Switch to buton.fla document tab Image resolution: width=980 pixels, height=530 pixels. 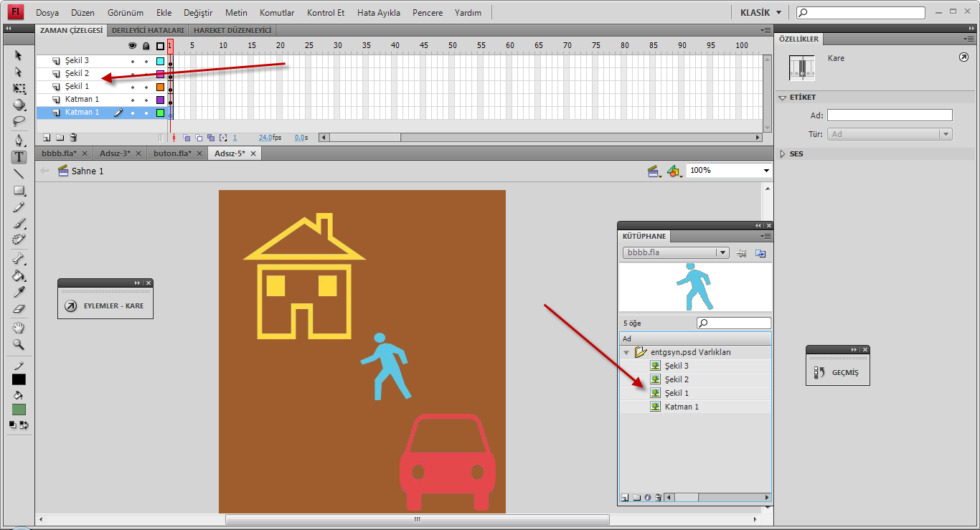(x=177, y=153)
